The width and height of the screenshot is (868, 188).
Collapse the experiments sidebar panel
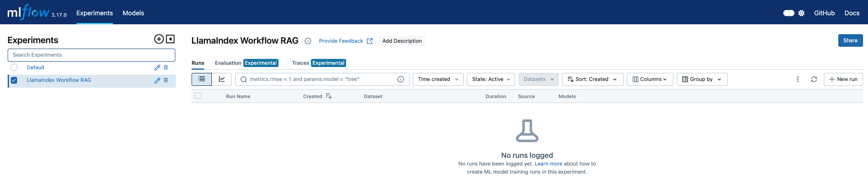170,39
